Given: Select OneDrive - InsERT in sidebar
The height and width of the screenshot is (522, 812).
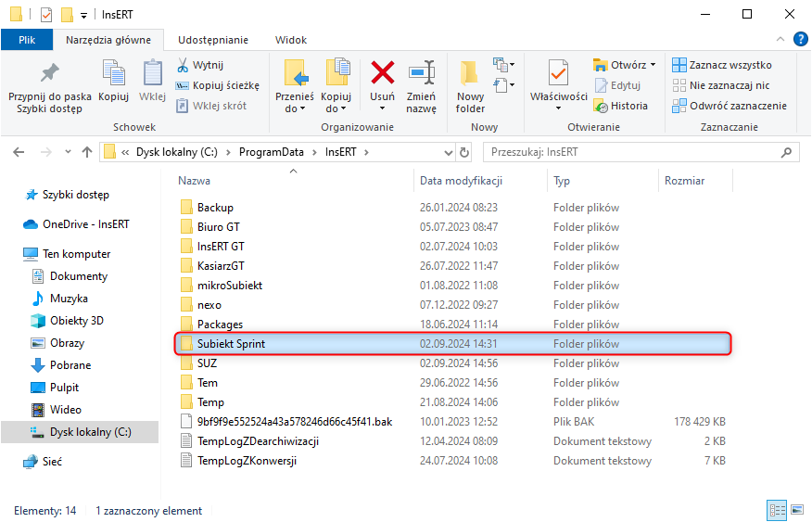Looking at the screenshot, I should [x=76, y=224].
